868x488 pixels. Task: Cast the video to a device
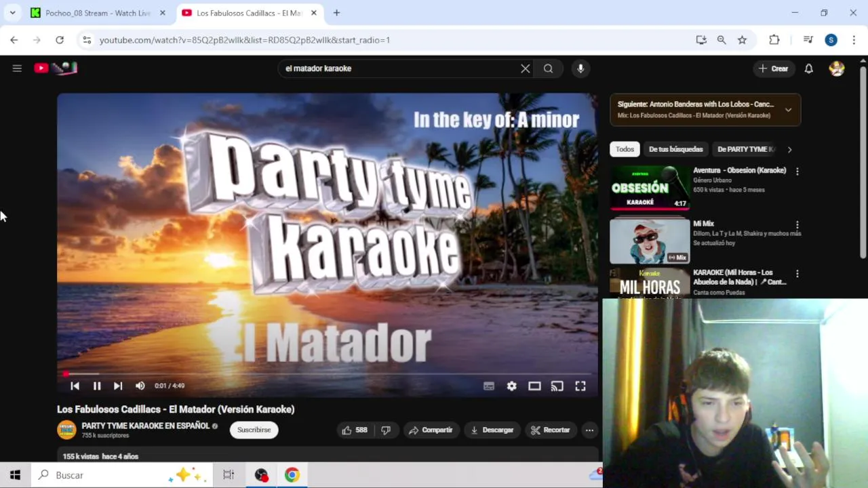[x=557, y=386]
